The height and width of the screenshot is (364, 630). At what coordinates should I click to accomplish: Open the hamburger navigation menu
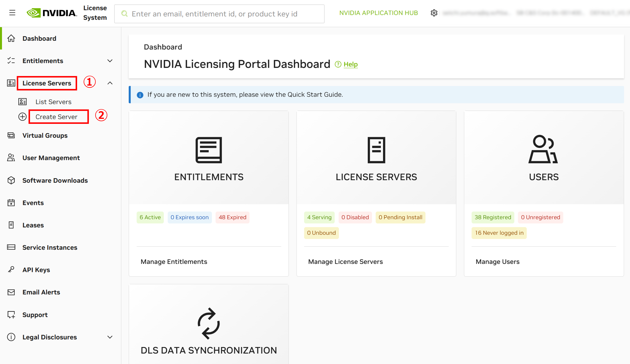[12, 13]
